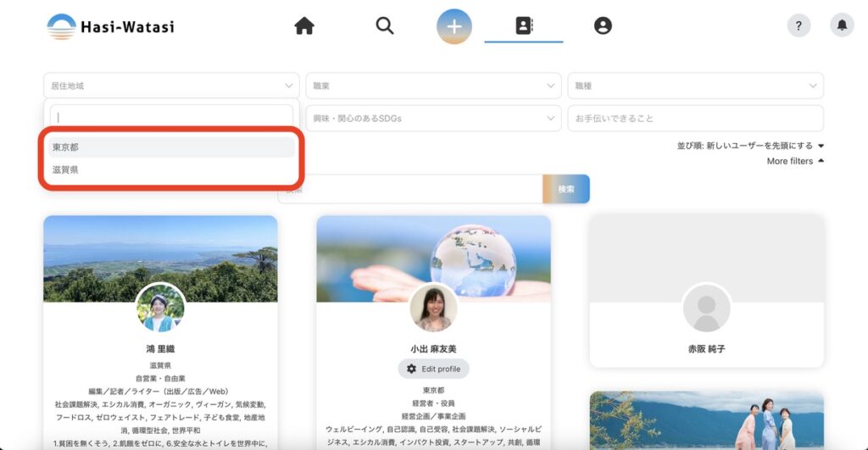Go to the home page icon
The image size is (868, 450).
(x=304, y=26)
